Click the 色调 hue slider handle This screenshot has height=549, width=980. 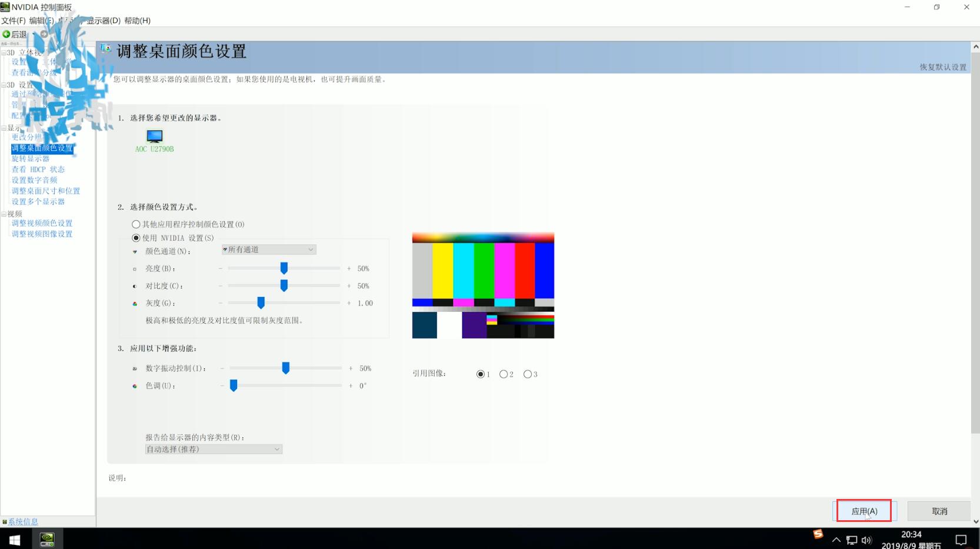pos(234,385)
